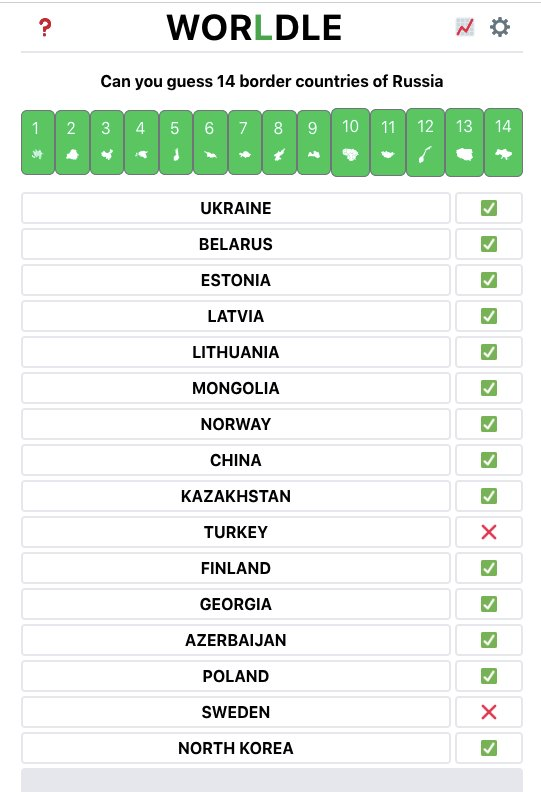Click the gray input bar below North Korea
The image size is (541, 792).
[272, 780]
